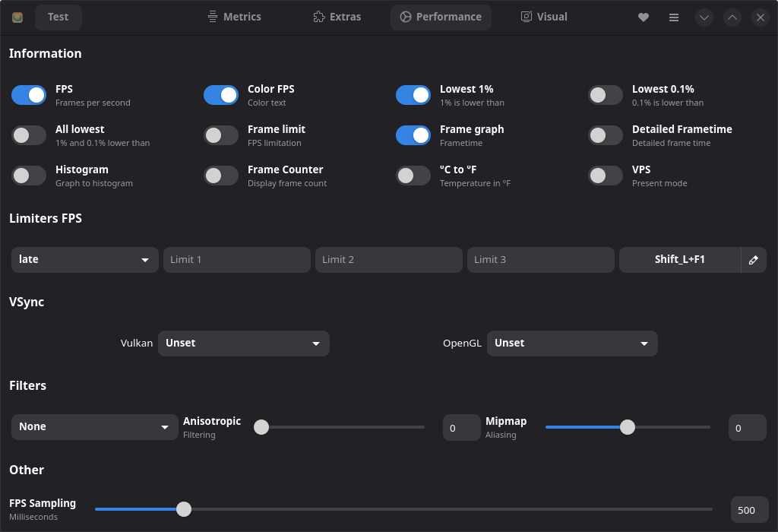
Task: Open the Filters 'None' dropdown
Action: point(94,427)
